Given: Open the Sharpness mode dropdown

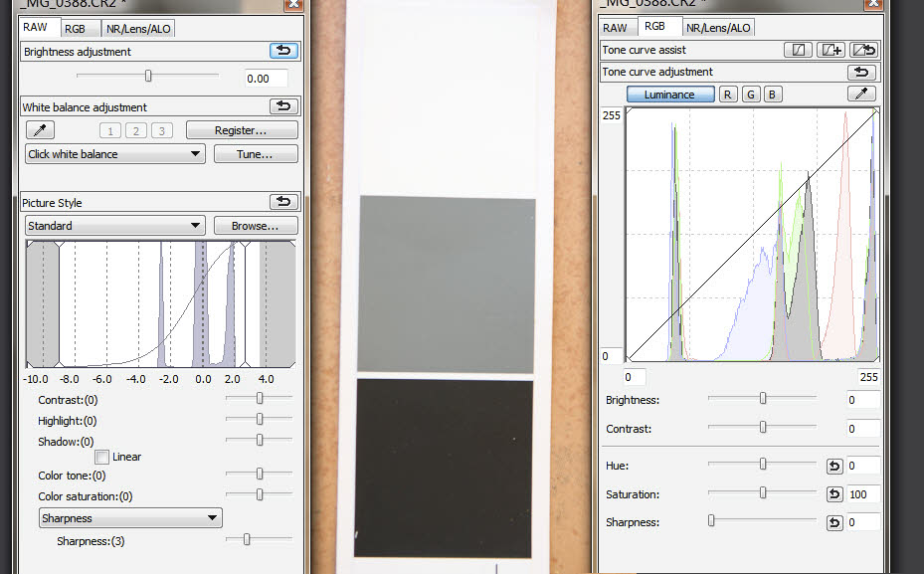Looking at the screenshot, I should click(130, 518).
